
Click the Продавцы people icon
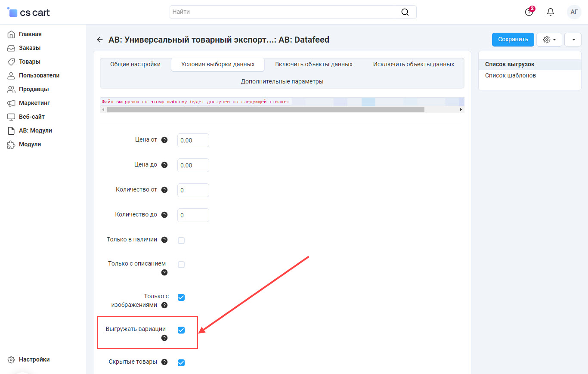(x=11, y=89)
